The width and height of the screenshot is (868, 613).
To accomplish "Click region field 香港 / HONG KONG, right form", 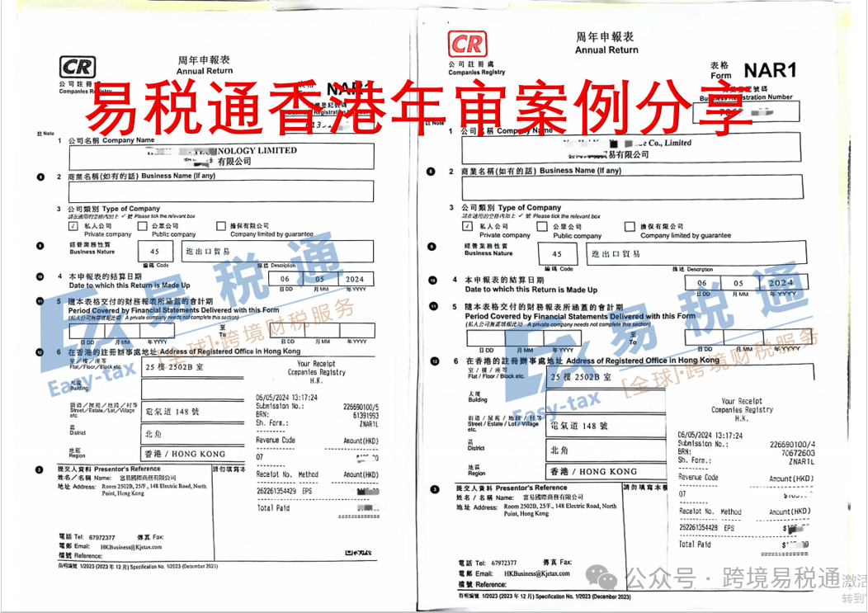I will tap(606, 471).
